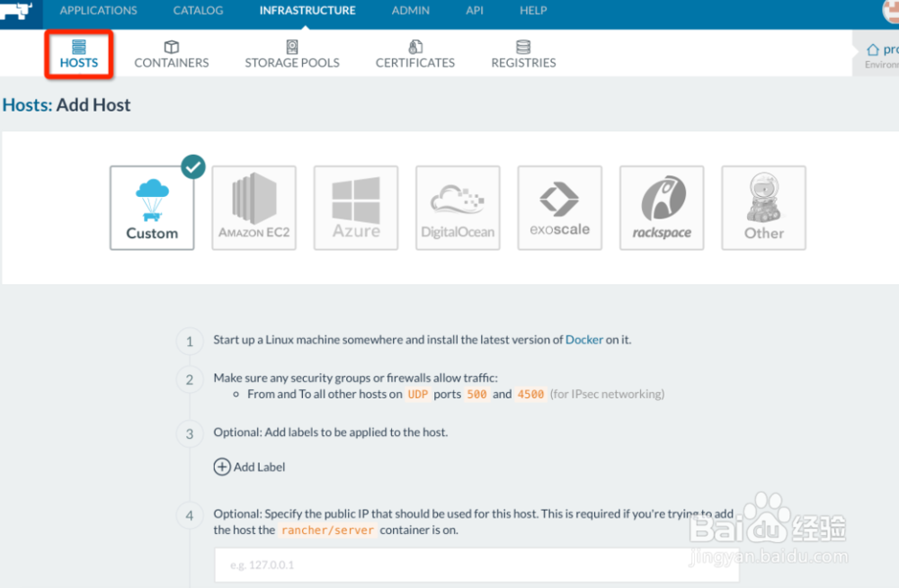The height and width of the screenshot is (588, 899).
Task: Click the '500' port number text
Action: [x=476, y=394]
